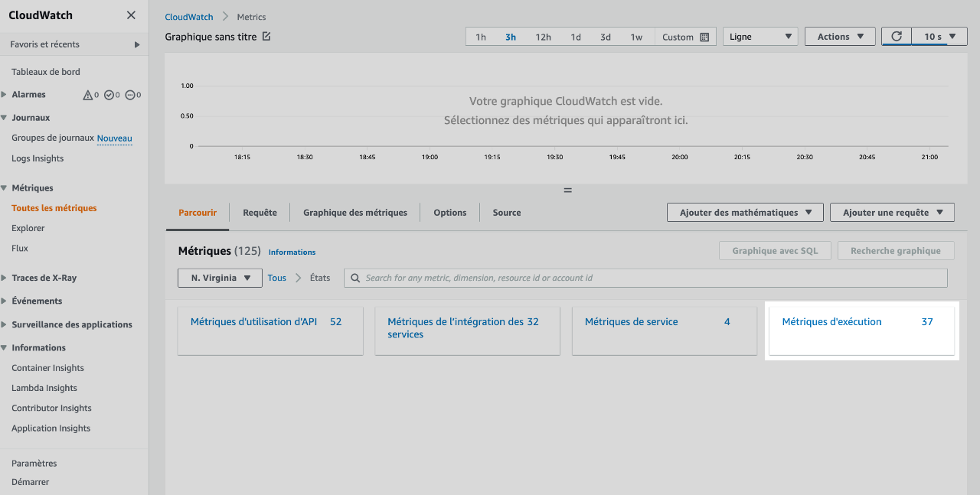This screenshot has height=495, width=980.
Task: Click the alarm warning triangle icon
Action: pos(87,95)
